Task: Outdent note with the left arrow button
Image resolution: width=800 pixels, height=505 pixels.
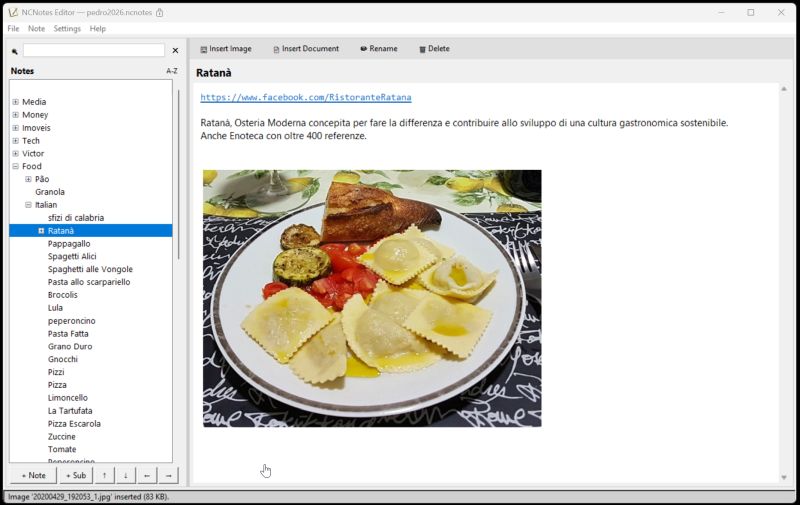Action: [x=147, y=475]
